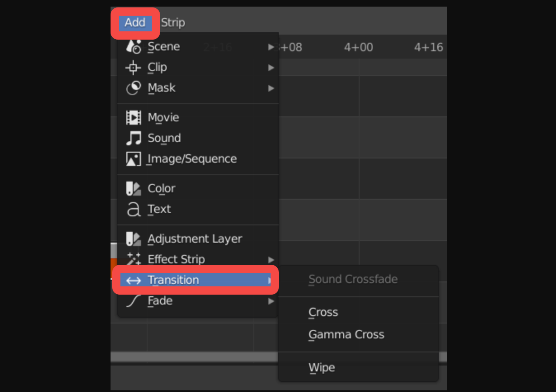Select the Movie strip icon
This screenshot has width=556, height=392.
click(x=133, y=117)
